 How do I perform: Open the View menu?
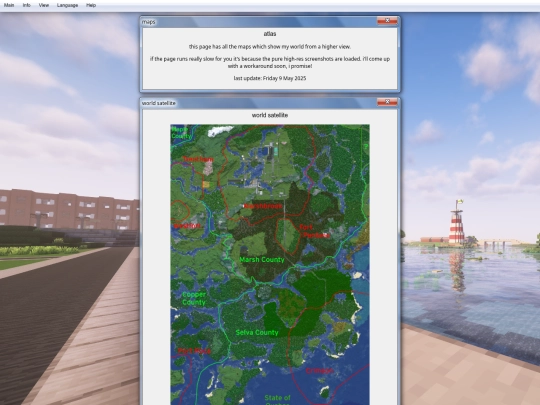[44, 5]
